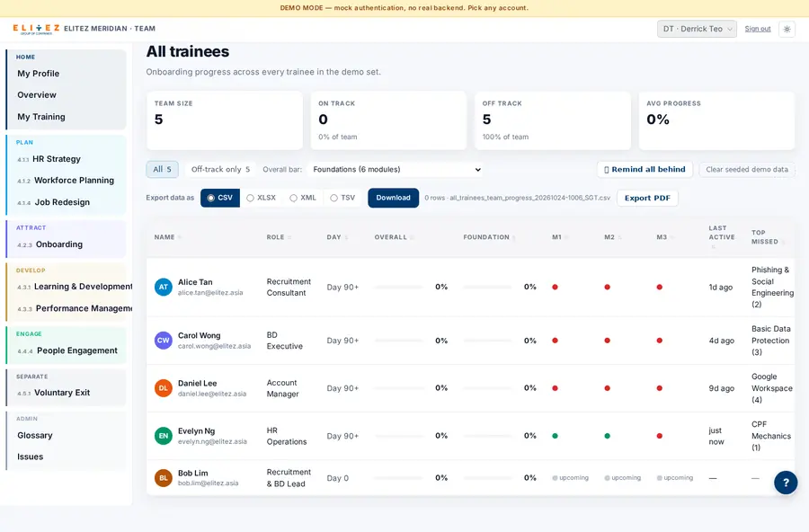
Task: Click Carol Wong's red M1 status dot
Action: coord(556,341)
